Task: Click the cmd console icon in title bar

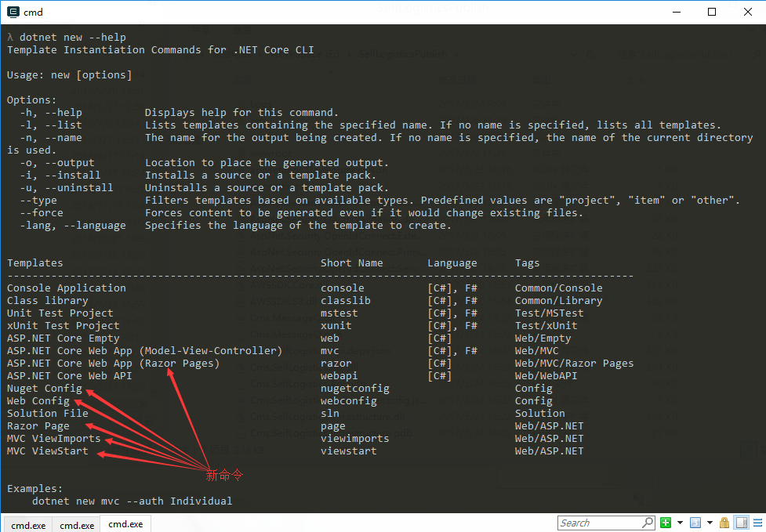Action: pos(13,12)
